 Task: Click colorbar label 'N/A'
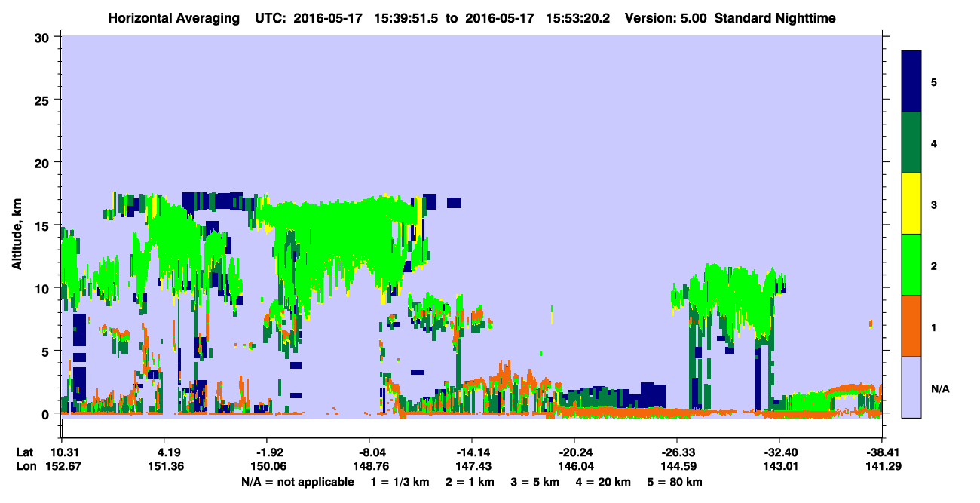point(940,388)
